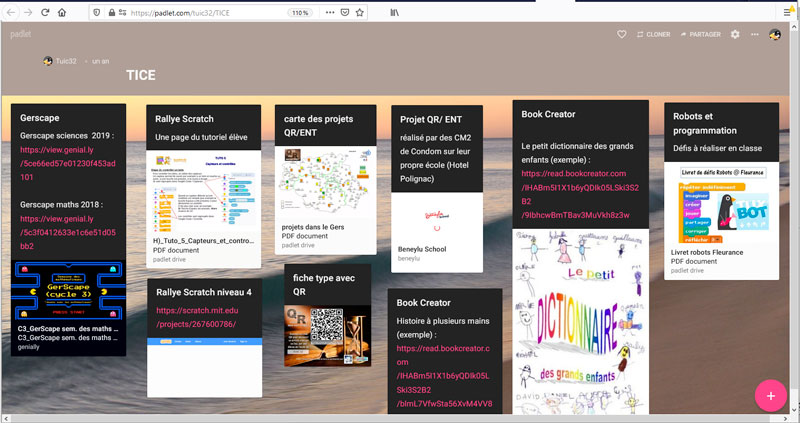Select the Projet QR/ ENT post title
The width and height of the screenshot is (800, 423).
click(431, 119)
